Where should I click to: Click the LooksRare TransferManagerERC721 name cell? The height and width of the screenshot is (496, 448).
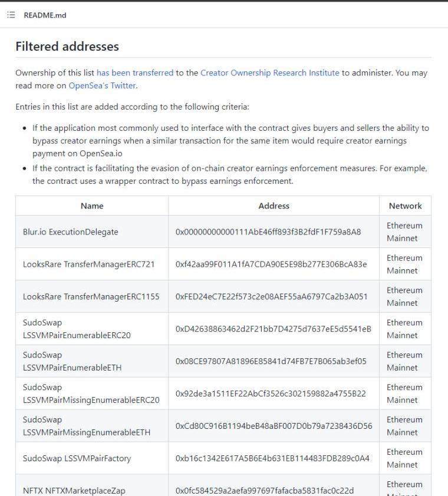point(88,264)
